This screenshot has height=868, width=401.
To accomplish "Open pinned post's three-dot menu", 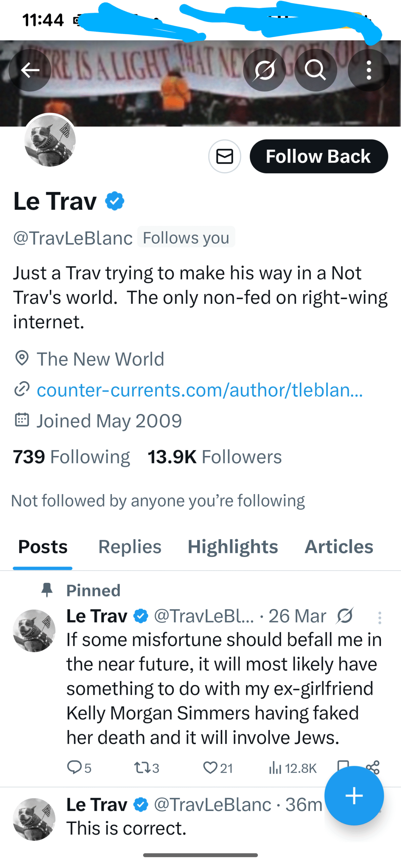I will point(380,618).
